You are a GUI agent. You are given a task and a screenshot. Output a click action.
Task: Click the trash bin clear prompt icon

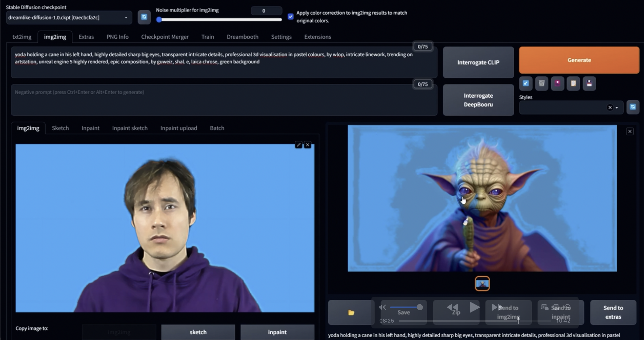point(541,83)
